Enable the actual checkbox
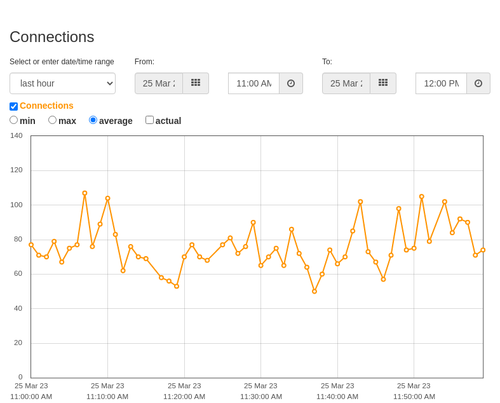The width and height of the screenshot is (500, 403). coord(150,120)
